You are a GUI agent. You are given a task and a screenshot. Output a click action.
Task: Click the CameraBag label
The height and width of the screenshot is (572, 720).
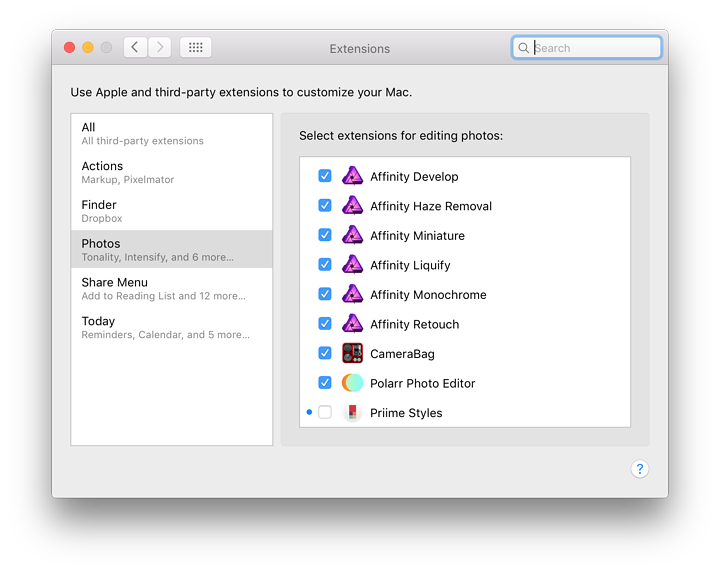pyautogui.click(x=402, y=354)
